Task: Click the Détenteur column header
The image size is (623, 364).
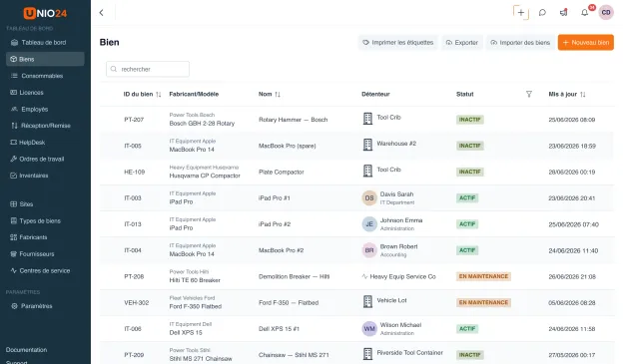Action: pos(375,94)
